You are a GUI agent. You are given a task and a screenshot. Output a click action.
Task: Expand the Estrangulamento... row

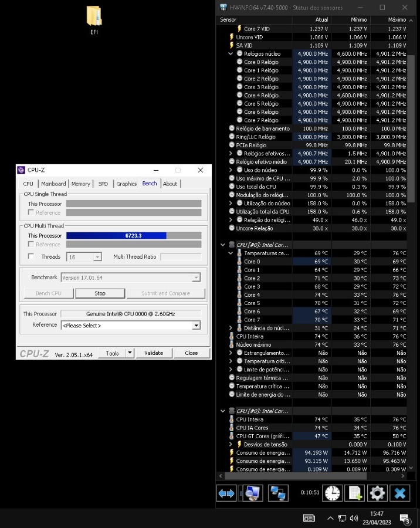[x=231, y=353]
